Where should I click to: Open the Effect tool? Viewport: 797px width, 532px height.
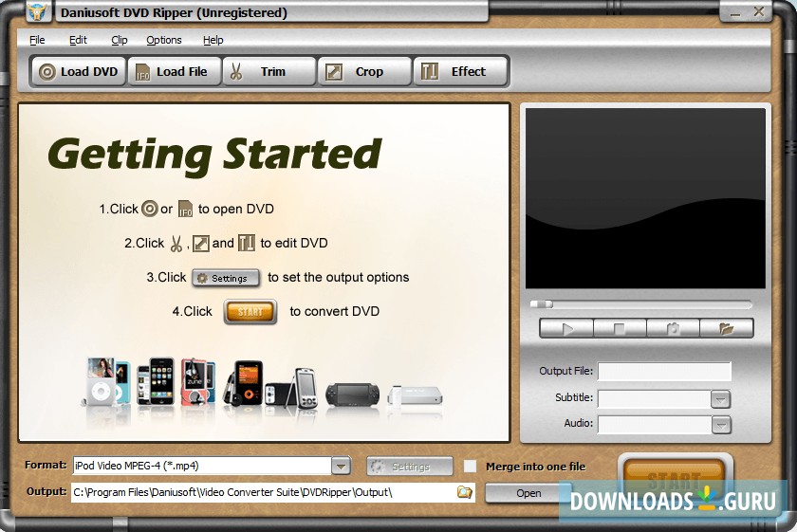pyautogui.click(x=460, y=72)
